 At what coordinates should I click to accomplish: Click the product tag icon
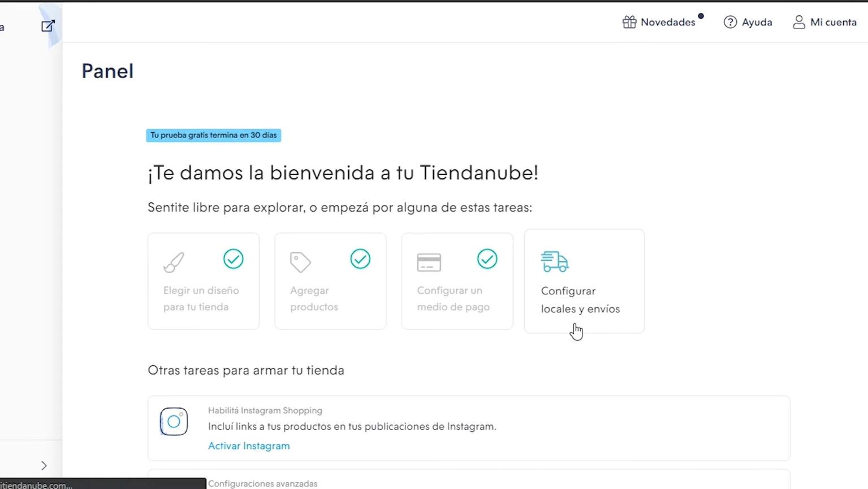[300, 262]
